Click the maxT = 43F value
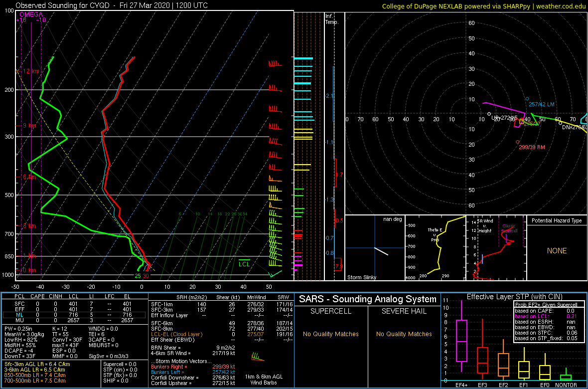This screenshot has width=588, height=389. click(x=68, y=345)
